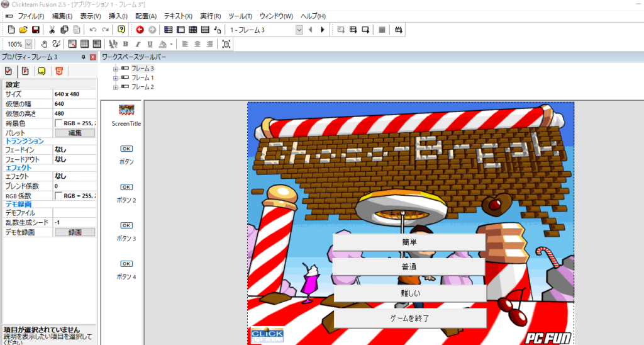Click the デモを録画 録画 button
Screen dimensions: 644x345
(75, 232)
